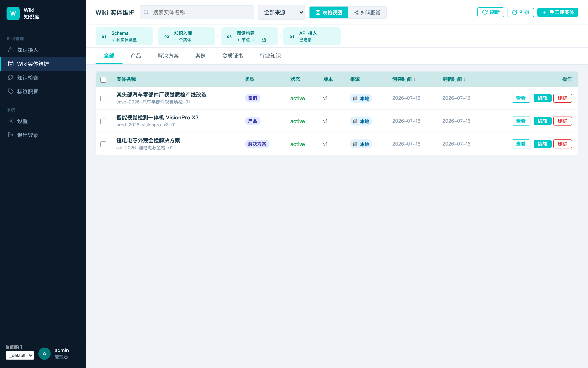Screen dimensions: 588x368
Task: Open 知识检索 in sidebar
Action: [x=43, y=78]
